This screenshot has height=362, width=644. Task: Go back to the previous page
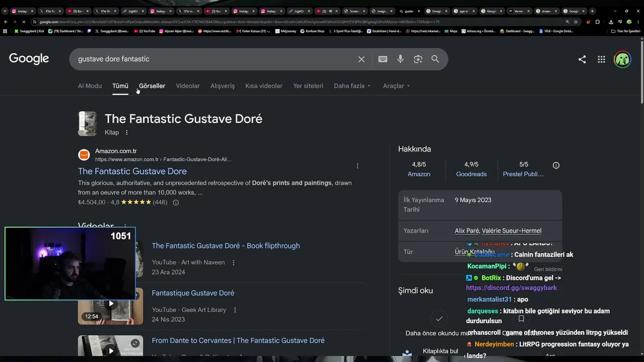click(x=6, y=22)
